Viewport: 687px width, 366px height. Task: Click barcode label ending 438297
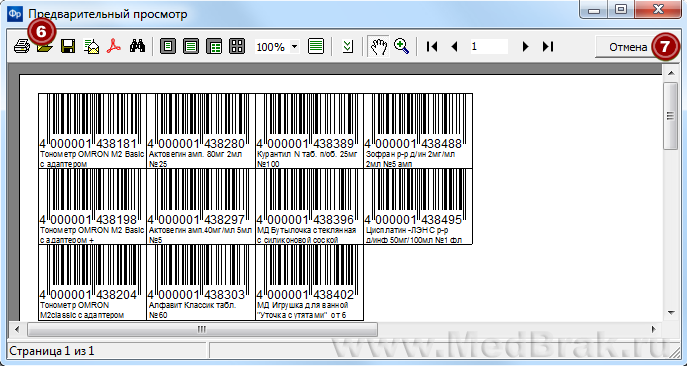point(201,206)
